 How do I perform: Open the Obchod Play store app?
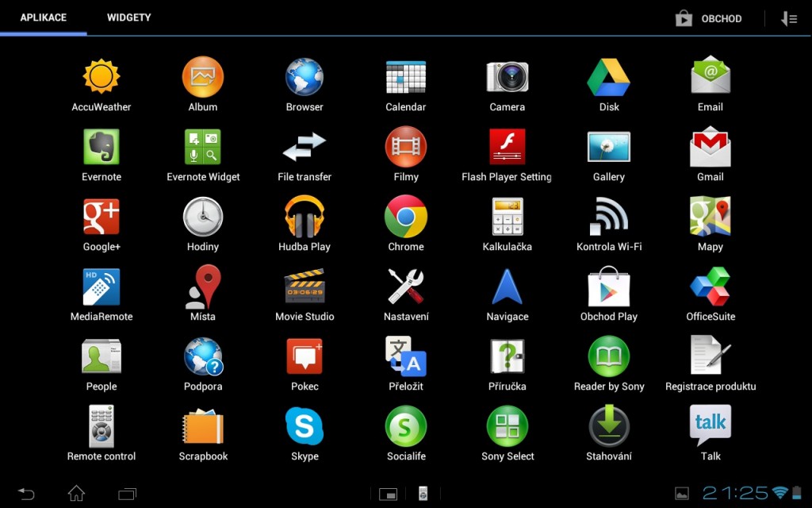[x=609, y=287]
